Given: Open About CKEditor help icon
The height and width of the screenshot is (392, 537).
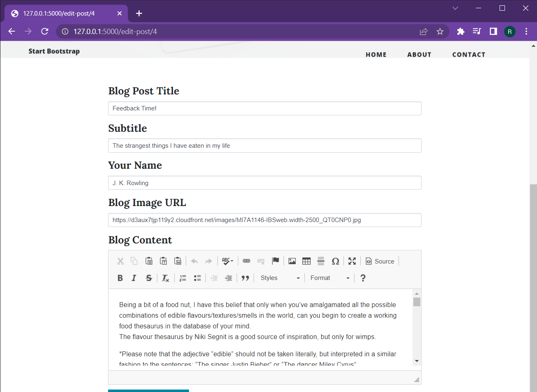Looking at the screenshot, I should click(363, 278).
